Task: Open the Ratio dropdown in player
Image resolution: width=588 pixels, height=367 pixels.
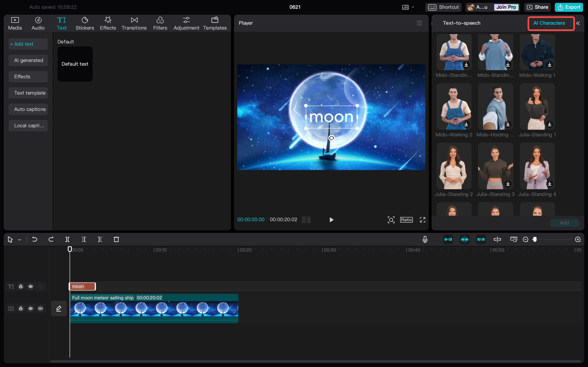Action: (x=406, y=219)
